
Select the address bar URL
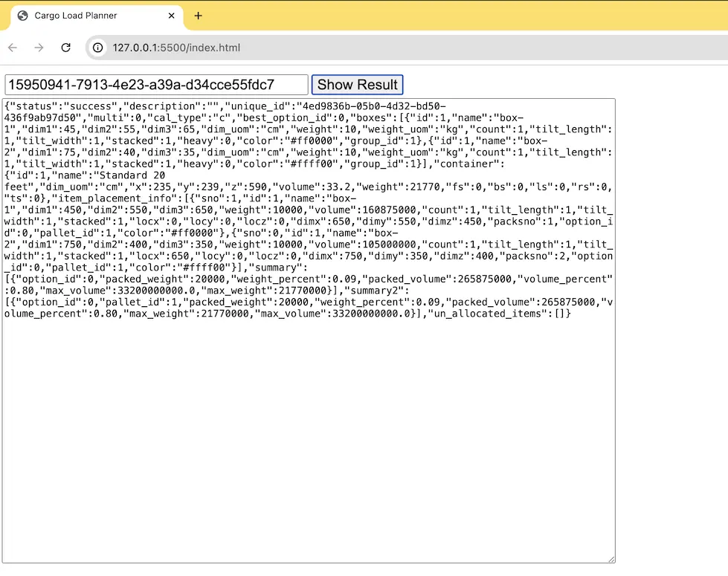(x=176, y=48)
